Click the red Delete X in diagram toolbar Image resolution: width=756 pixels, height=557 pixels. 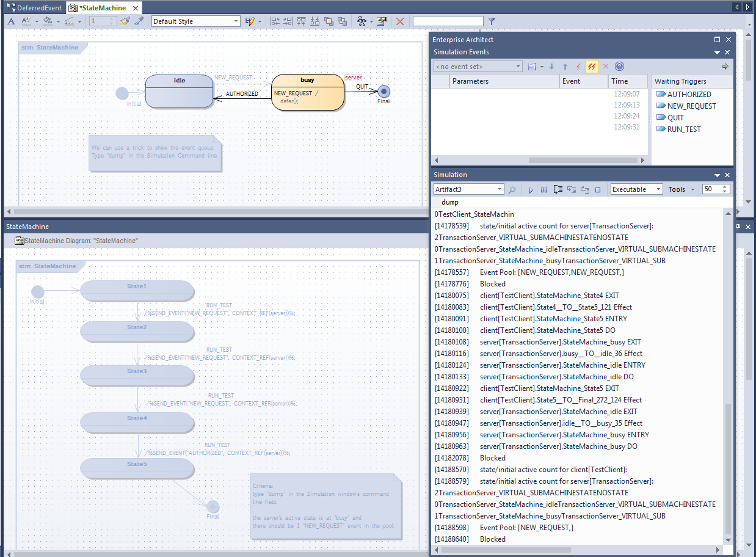pyautogui.click(x=400, y=21)
